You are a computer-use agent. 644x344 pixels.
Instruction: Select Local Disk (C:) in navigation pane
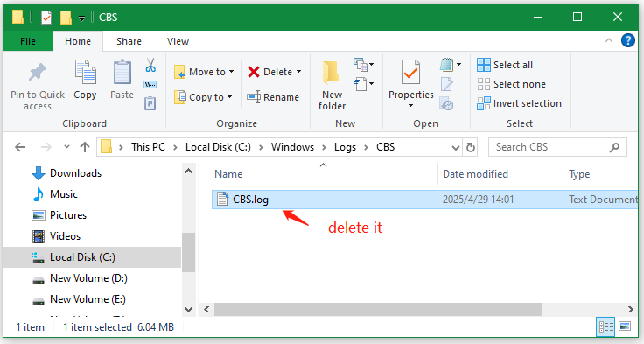93,257
